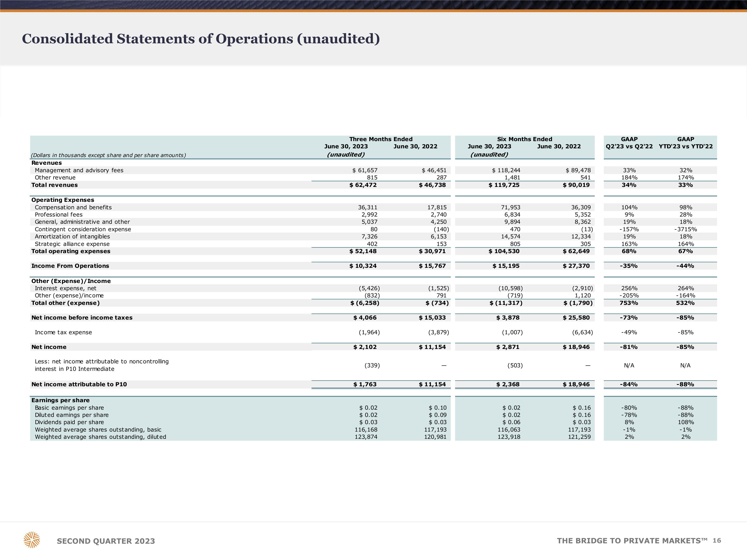This screenshot has width=747, height=560.
Task: Click the Total revenues row label
Action: click(x=54, y=185)
